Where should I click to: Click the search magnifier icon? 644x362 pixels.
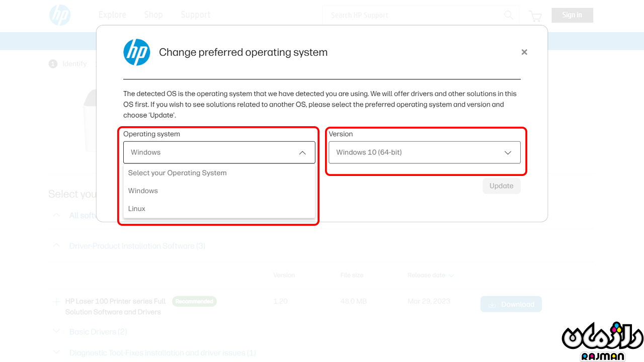[x=509, y=15]
